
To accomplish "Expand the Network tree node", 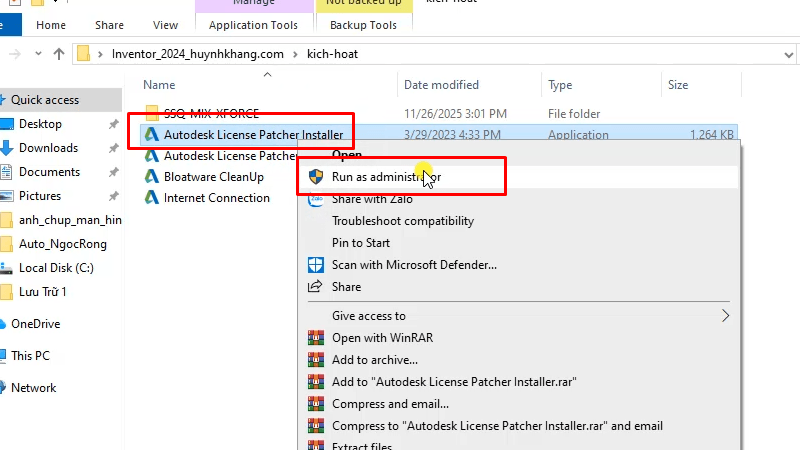I will pos(3,388).
